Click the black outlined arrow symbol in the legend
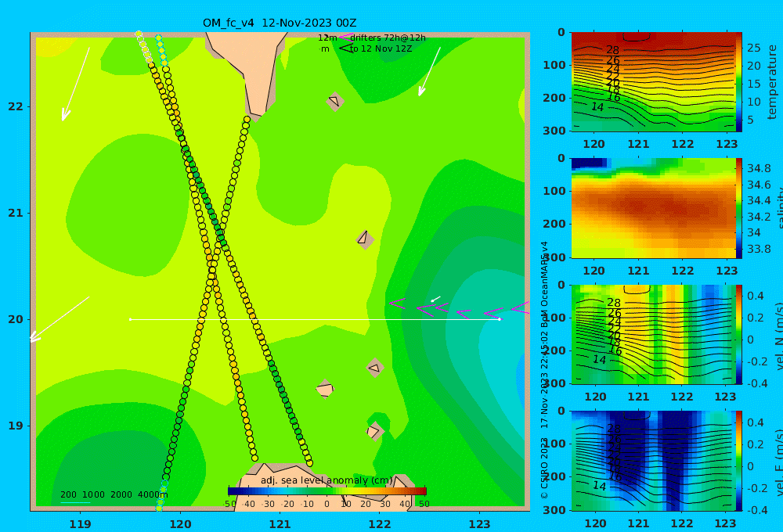 point(346,49)
